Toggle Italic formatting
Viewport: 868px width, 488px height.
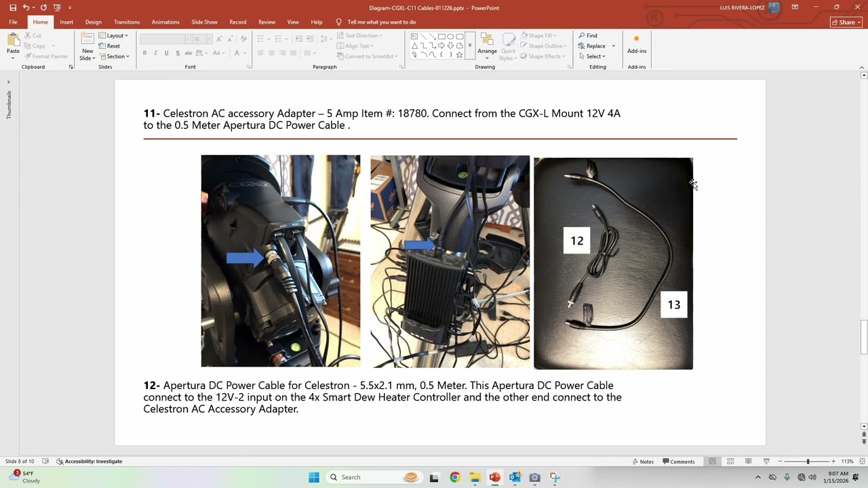155,53
